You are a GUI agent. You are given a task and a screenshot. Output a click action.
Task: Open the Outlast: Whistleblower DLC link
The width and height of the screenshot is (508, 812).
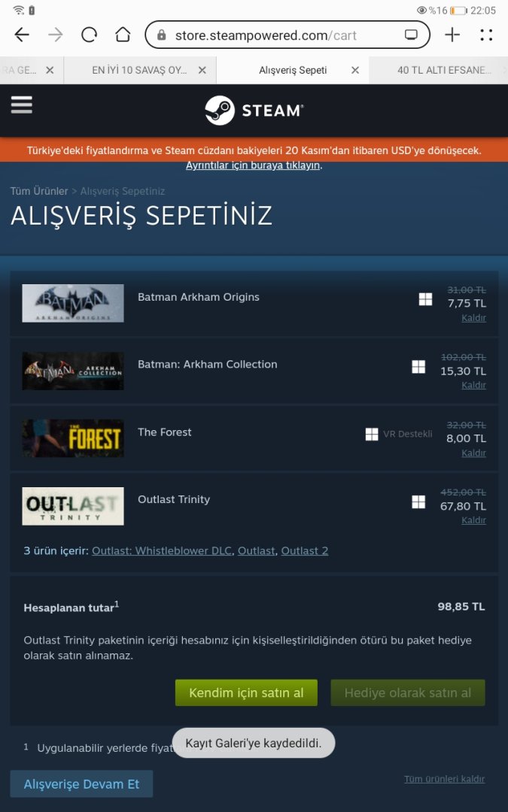(x=162, y=550)
